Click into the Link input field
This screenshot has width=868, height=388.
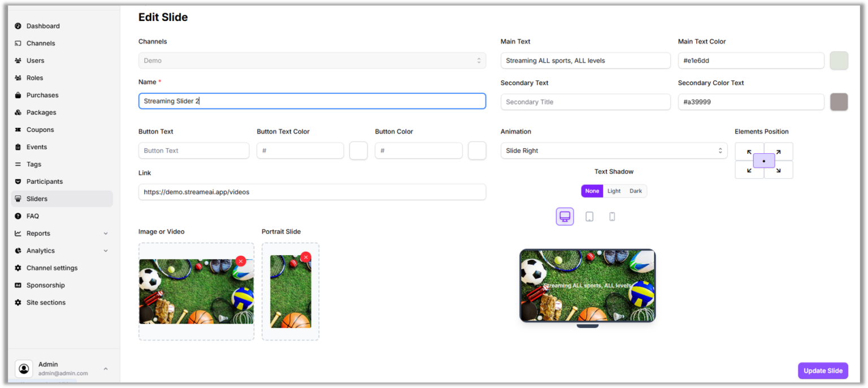click(312, 192)
